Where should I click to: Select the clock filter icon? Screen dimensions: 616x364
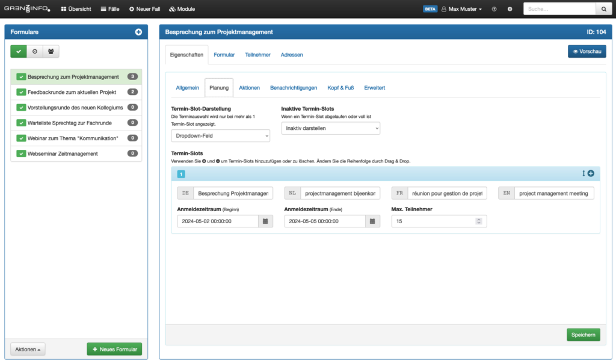(34, 52)
